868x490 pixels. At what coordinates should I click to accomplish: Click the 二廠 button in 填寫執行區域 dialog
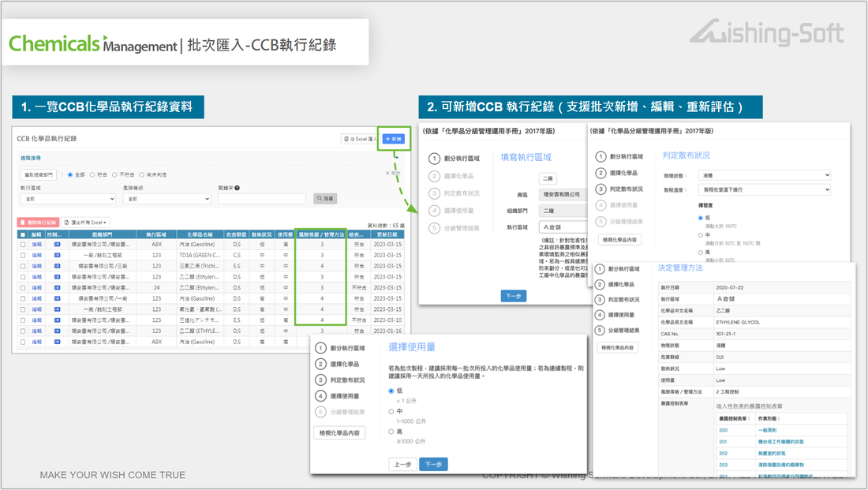(x=548, y=178)
